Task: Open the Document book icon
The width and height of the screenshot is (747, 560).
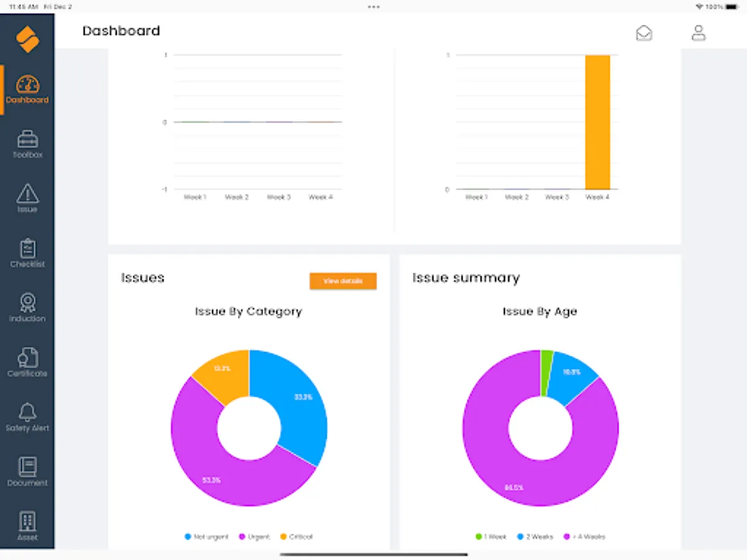Action: pos(27,467)
